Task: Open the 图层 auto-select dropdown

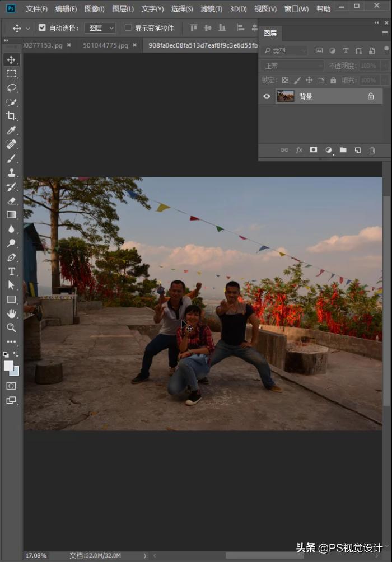Action: [100, 28]
